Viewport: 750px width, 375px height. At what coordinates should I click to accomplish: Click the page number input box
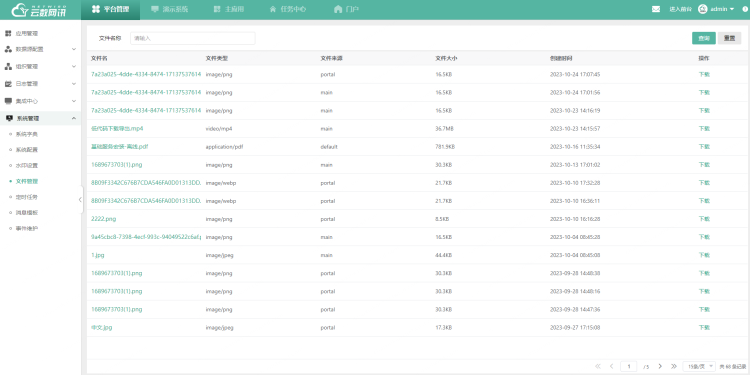(629, 366)
